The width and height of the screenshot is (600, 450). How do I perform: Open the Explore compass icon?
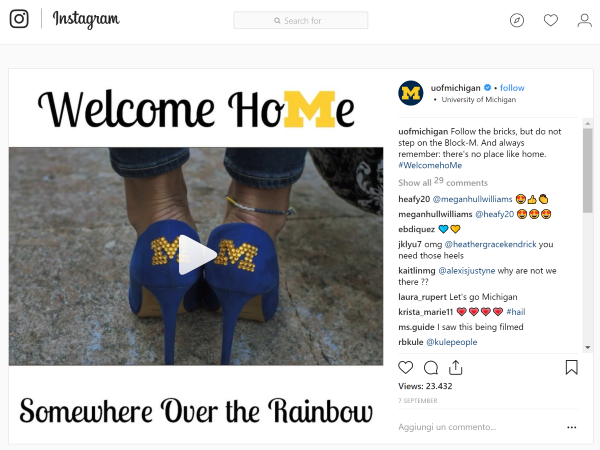click(517, 20)
